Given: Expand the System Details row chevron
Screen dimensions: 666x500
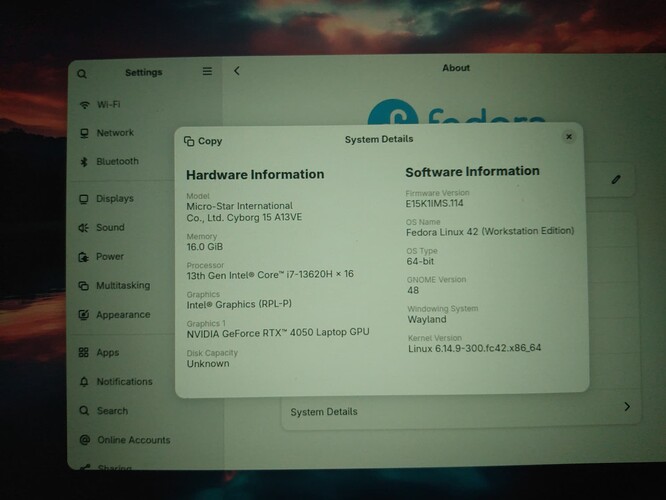Looking at the screenshot, I should 627,407.
